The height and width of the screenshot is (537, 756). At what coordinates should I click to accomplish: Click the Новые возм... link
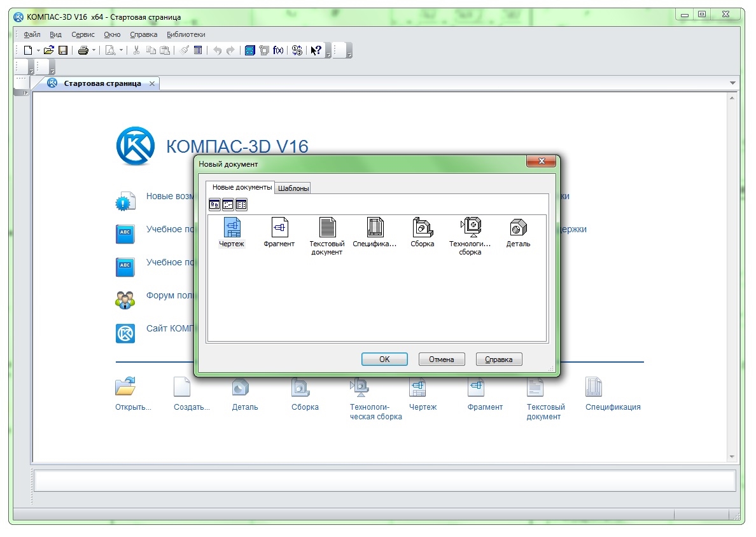[x=170, y=196]
